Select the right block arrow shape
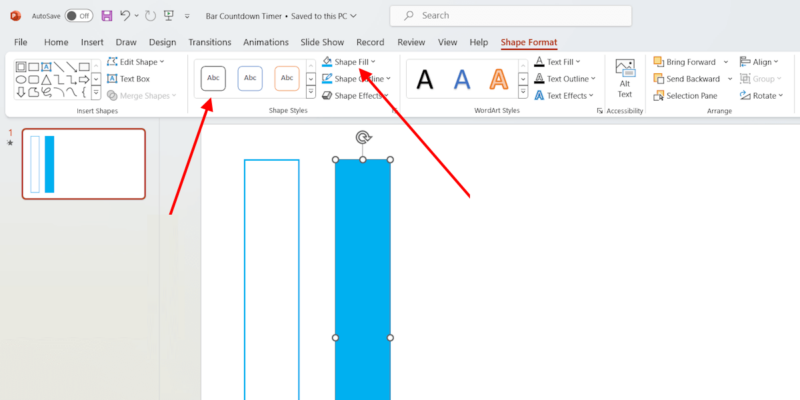Viewport: 800px width, 400px height. coord(84,80)
